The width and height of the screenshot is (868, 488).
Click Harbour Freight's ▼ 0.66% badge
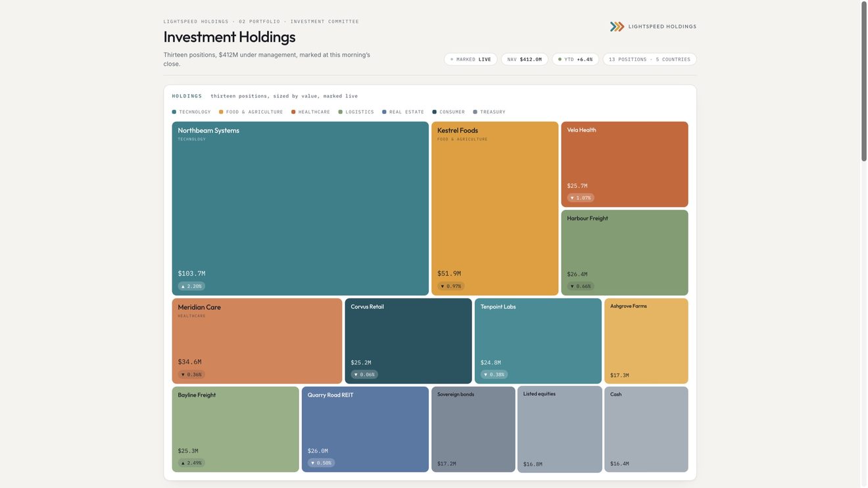click(x=581, y=286)
